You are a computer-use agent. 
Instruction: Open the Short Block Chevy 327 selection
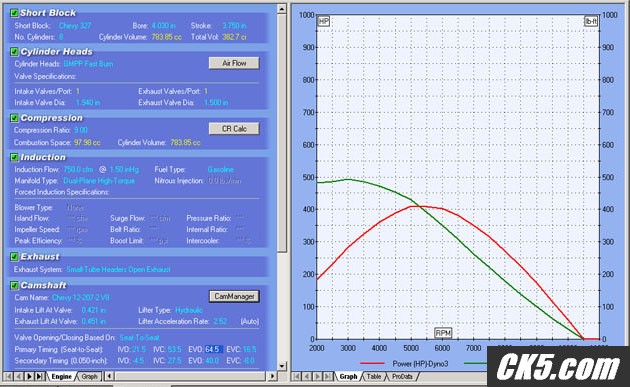pos(75,26)
